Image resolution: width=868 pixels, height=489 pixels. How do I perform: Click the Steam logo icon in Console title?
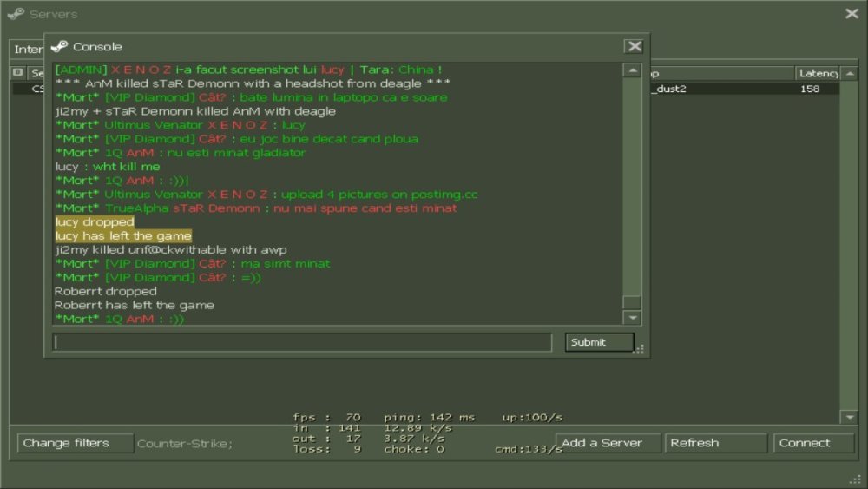pyautogui.click(x=59, y=47)
